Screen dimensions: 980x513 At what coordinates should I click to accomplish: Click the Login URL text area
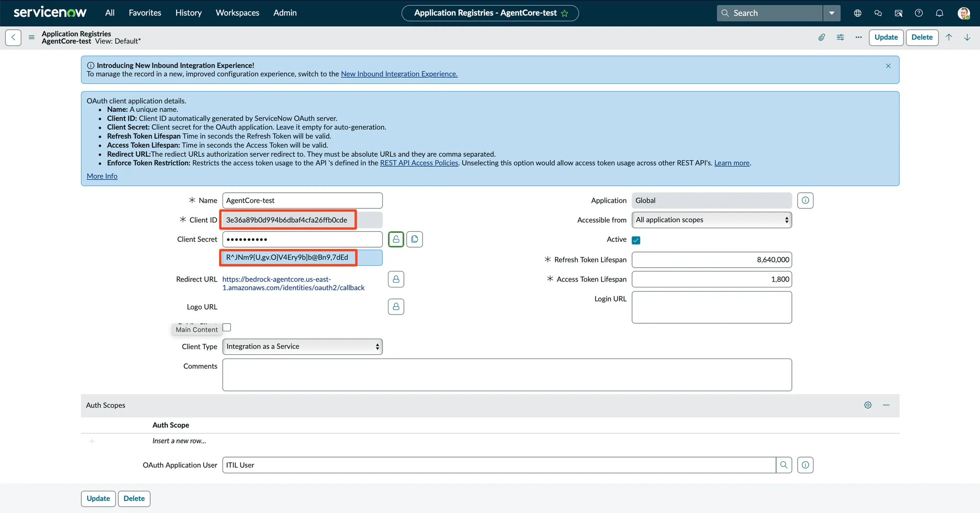coord(712,307)
